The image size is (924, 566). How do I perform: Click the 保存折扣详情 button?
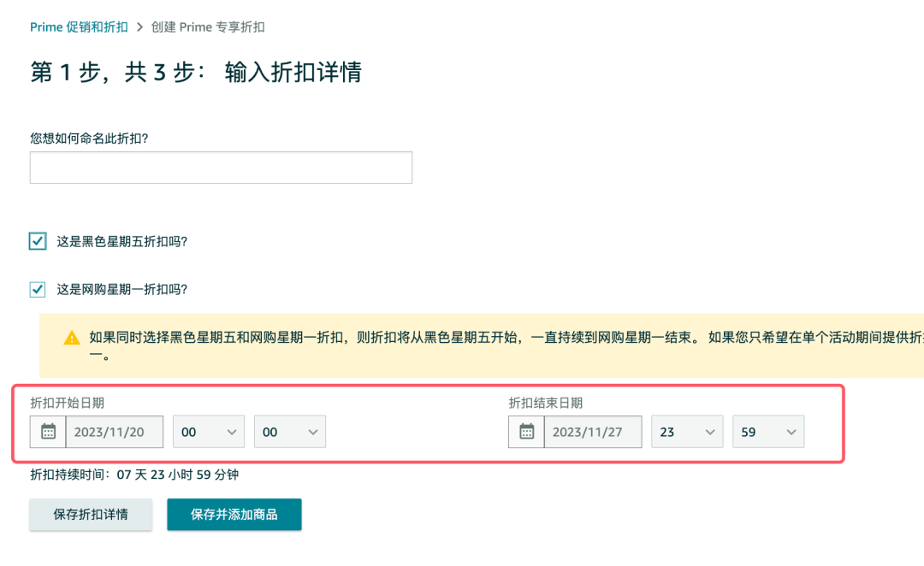pos(91,515)
